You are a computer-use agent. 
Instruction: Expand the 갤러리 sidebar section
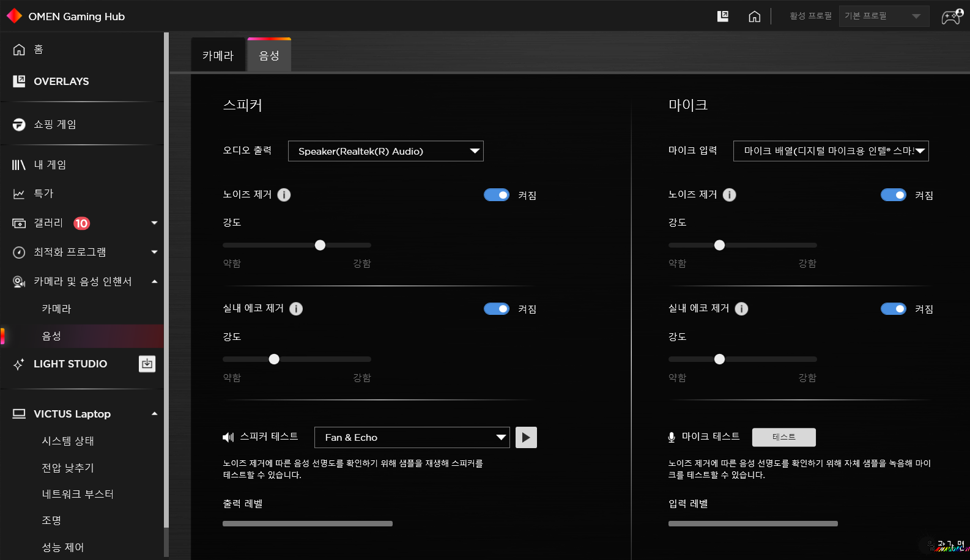coord(154,223)
